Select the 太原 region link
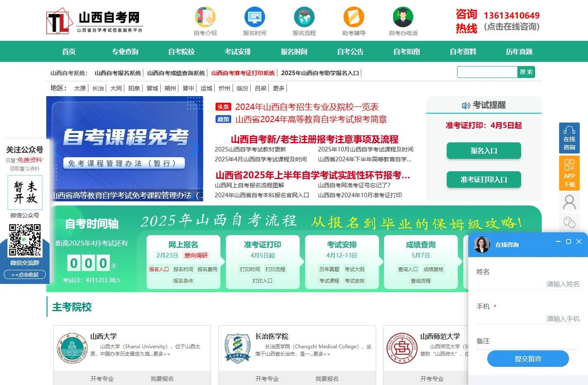This screenshot has width=588, height=385. point(80,88)
